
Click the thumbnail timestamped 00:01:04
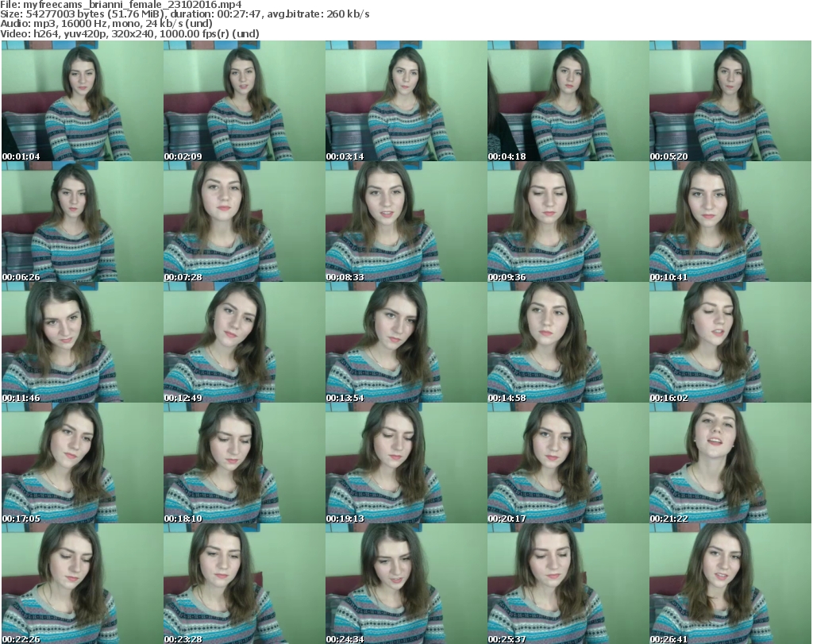click(x=82, y=101)
